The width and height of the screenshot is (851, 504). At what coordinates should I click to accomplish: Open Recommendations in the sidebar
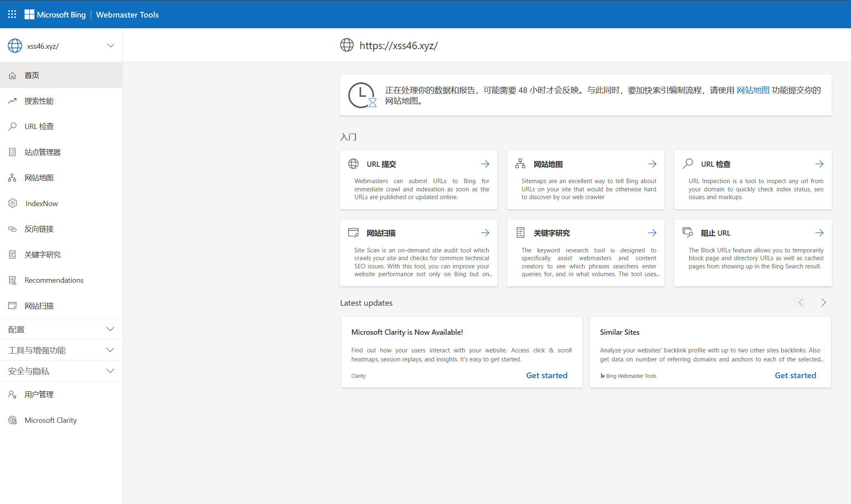point(61,280)
